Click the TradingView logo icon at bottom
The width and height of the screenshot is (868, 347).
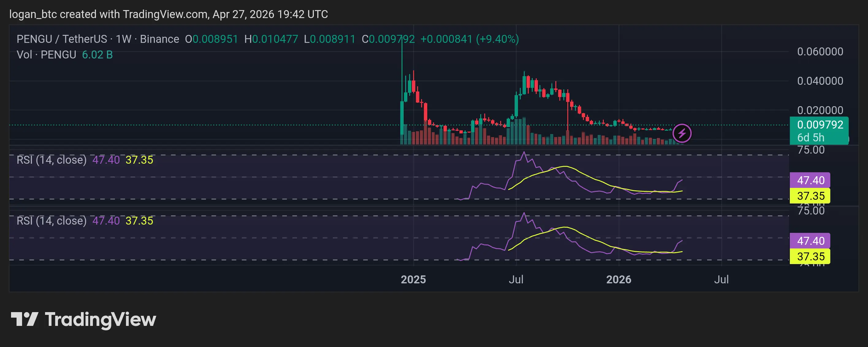(24, 319)
